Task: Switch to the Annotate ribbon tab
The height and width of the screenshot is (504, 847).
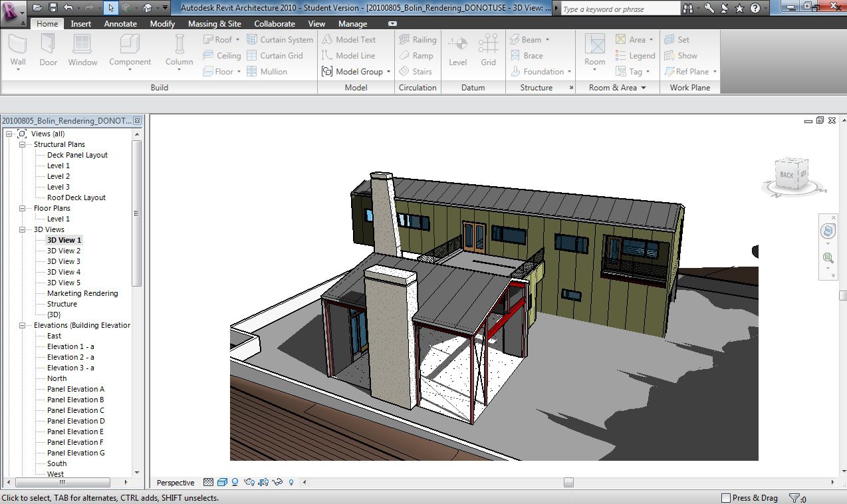Action: click(x=120, y=24)
